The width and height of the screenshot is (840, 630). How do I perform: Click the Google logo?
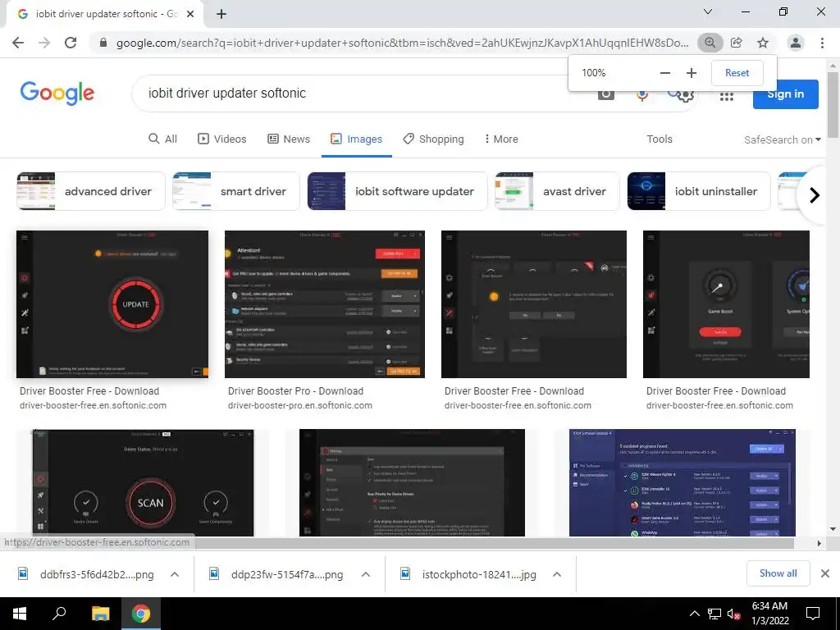[x=57, y=94]
